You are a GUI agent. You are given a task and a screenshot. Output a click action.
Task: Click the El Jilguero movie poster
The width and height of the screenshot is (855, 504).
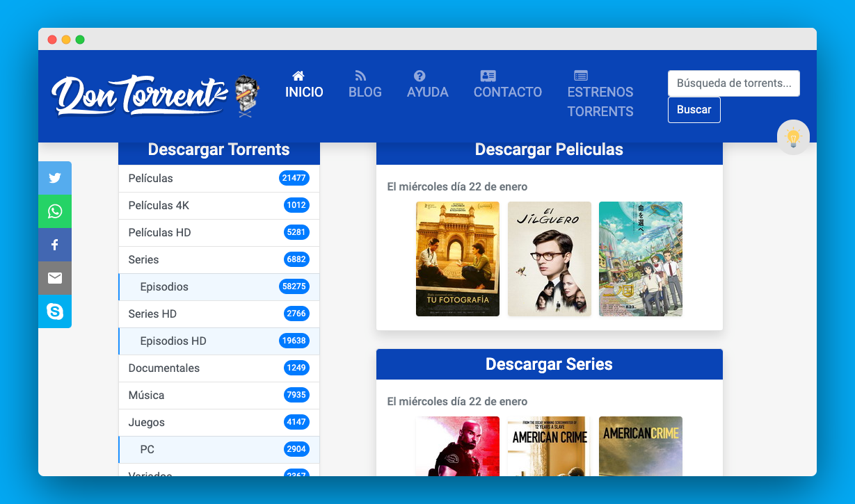click(549, 259)
